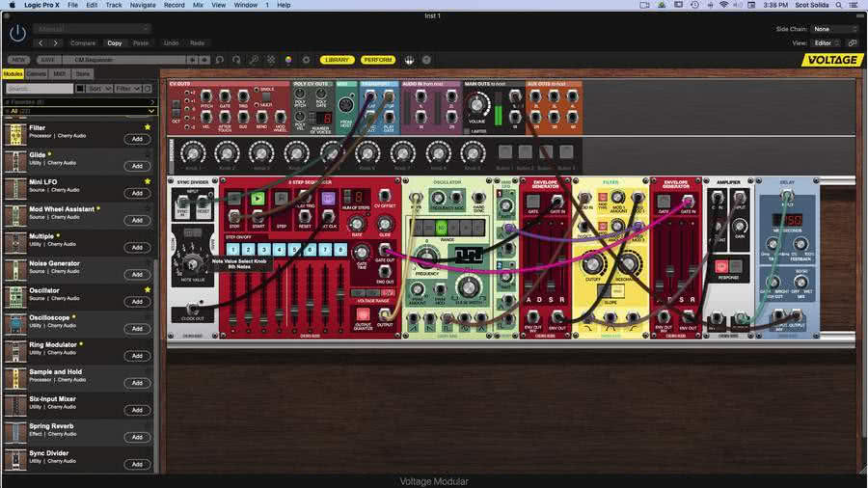This screenshot has width=868, height=488.
Task: Click the filter Cutoff knob
Action: (592, 264)
